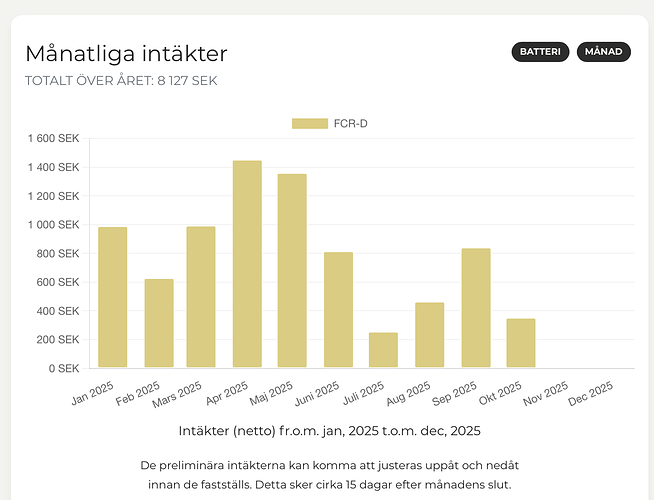
Task: Select the Mars 2025 bar
Action: tap(201, 298)
